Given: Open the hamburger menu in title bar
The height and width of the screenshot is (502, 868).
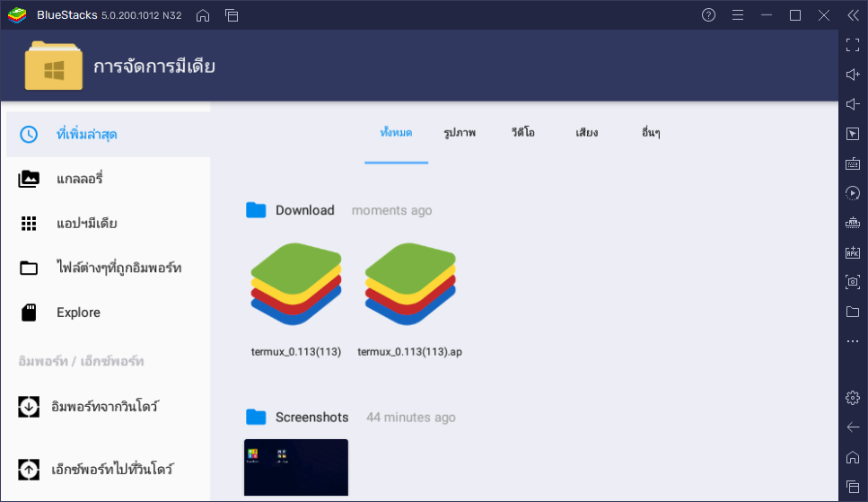Looking at the screenshot, I should coord(737,15).
